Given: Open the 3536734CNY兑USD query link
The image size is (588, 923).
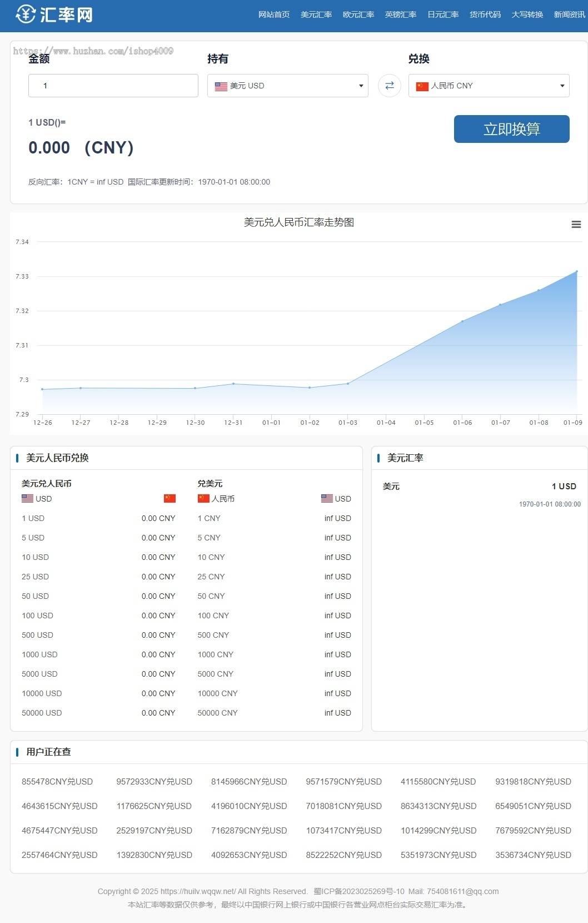Looking at the screenshot, I should pos(534,855).
